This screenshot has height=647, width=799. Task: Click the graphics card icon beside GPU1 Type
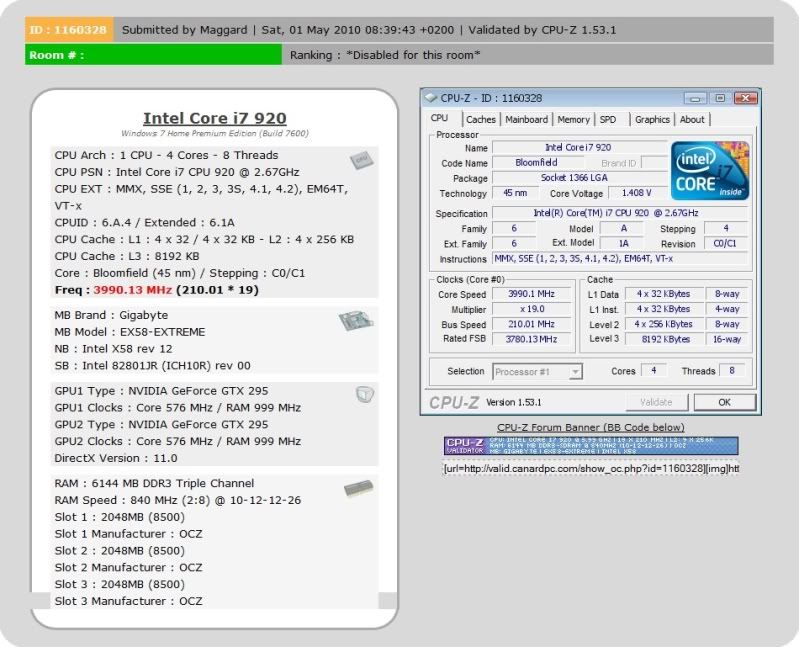coord(365,394)
